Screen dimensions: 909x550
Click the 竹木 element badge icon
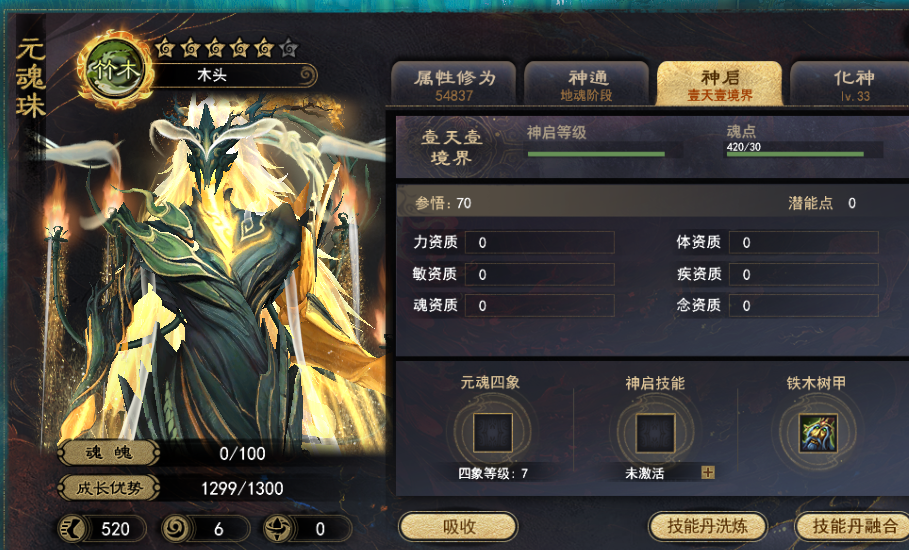[x=115, y=70]
